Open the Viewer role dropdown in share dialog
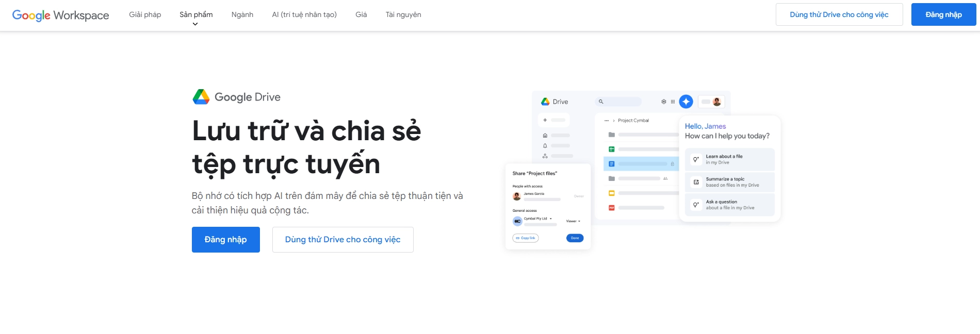This screenshot has height=334, width=980. (x=573, y=221)
